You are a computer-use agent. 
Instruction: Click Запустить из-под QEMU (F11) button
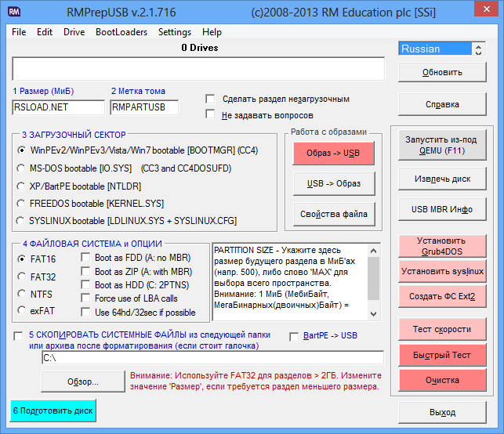(442, 145)
